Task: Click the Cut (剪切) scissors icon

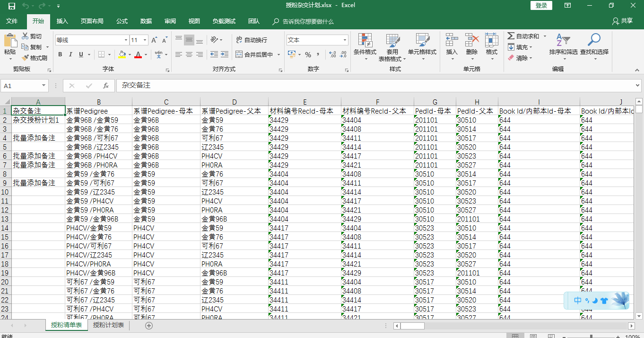Action: pos(25,36)
